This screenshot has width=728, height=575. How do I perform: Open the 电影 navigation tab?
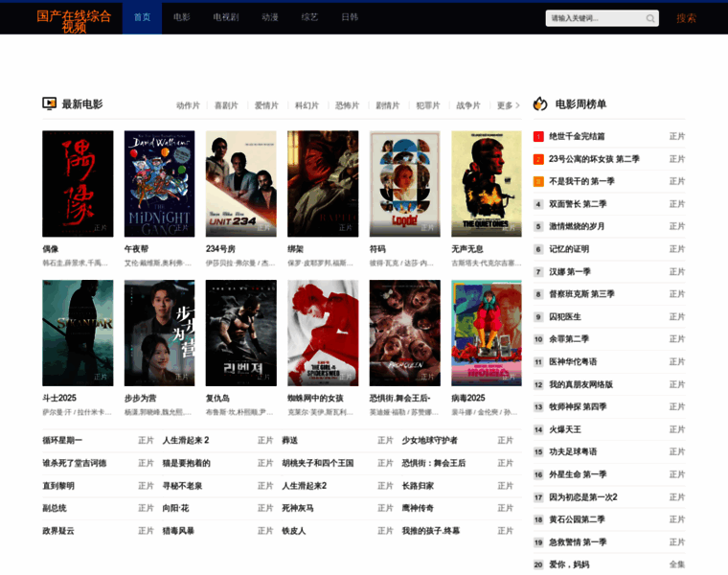pos(182,17)
